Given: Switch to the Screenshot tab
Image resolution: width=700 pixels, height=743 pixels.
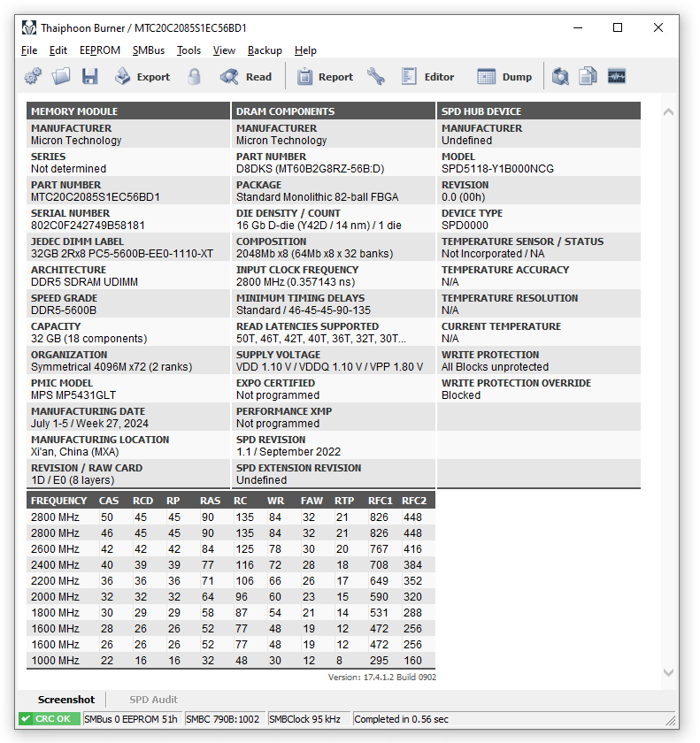Looking at the screenshot, I should [66, 700].
